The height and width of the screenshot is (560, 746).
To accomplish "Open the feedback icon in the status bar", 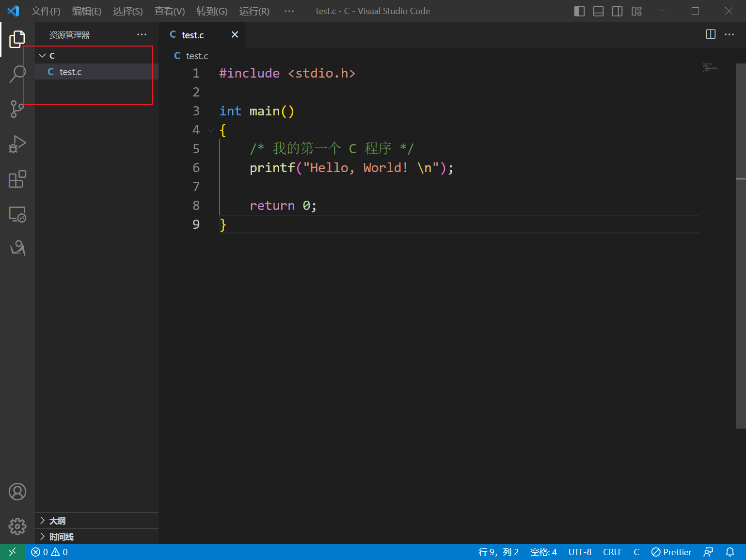I will [x=708, y=552].
